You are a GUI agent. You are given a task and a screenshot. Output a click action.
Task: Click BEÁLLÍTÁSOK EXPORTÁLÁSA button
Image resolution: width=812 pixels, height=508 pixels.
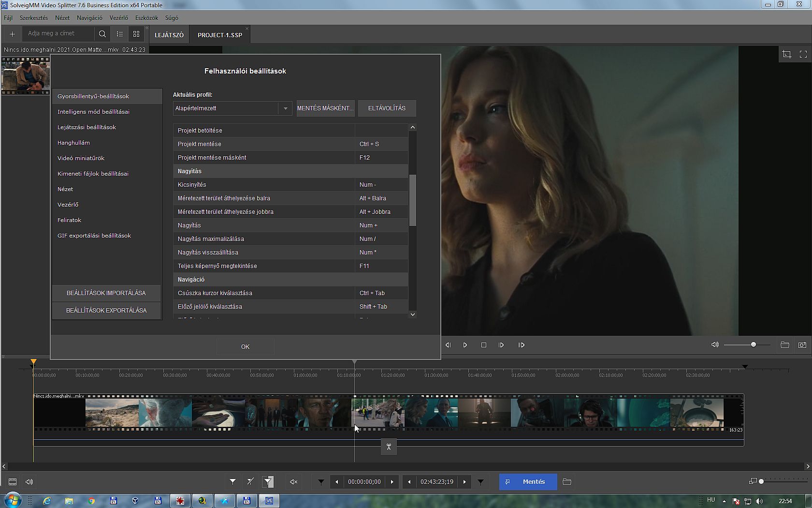pos(106,311)
